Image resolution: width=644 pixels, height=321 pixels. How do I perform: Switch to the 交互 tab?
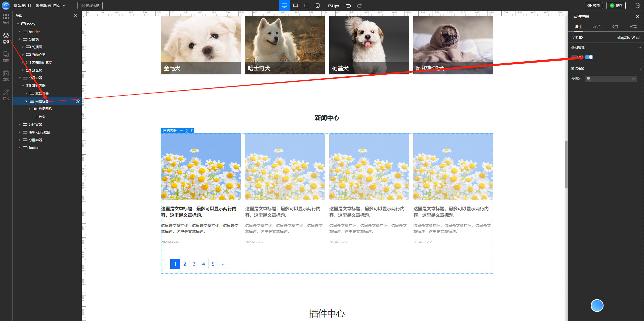[615, 27]
